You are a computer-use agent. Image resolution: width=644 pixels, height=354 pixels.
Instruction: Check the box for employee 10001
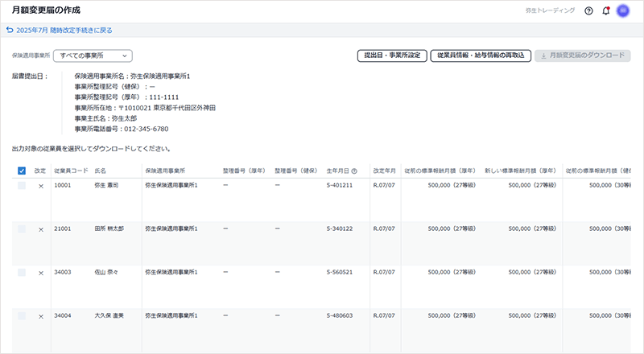[x=22, y=186]
